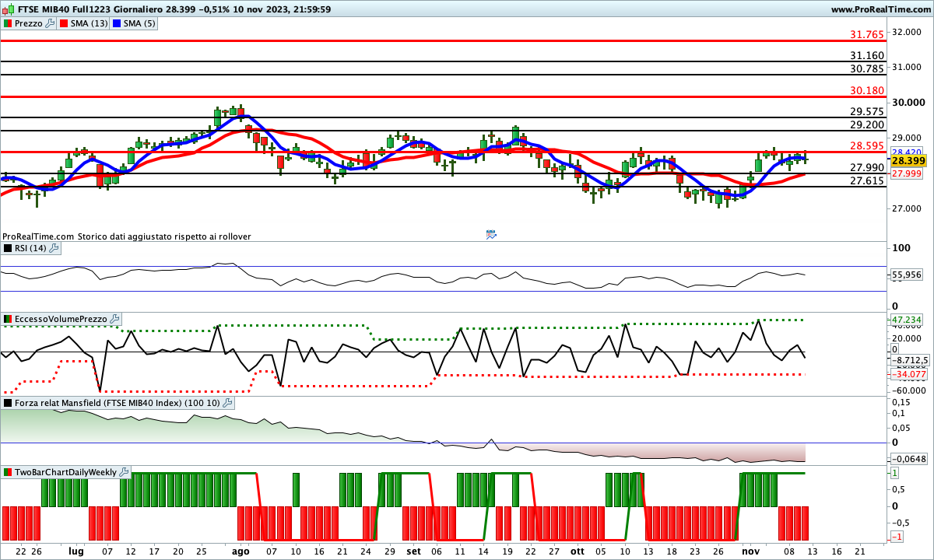Click the red TwoBarChart value tag -1

pos(897,537)
